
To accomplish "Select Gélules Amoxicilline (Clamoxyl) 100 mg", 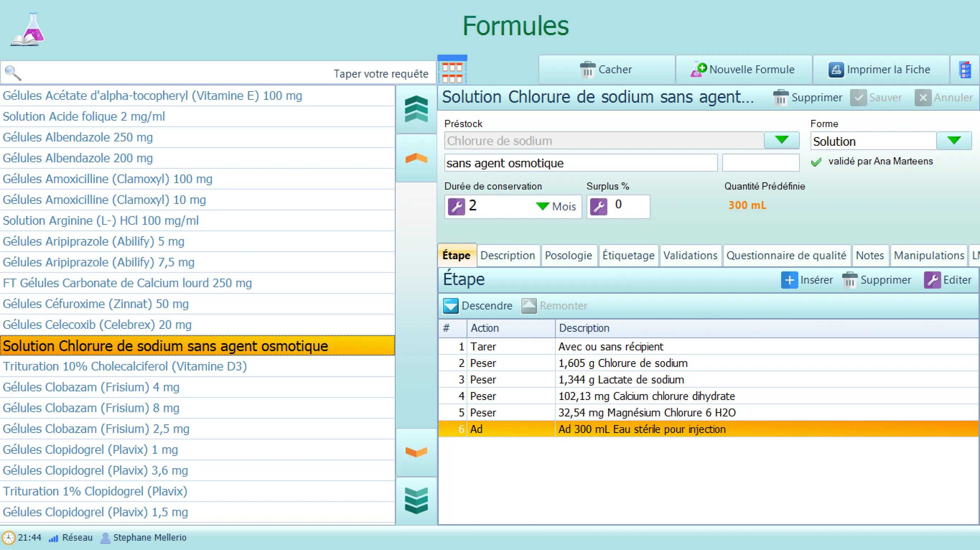I will (x=197, y=179).
